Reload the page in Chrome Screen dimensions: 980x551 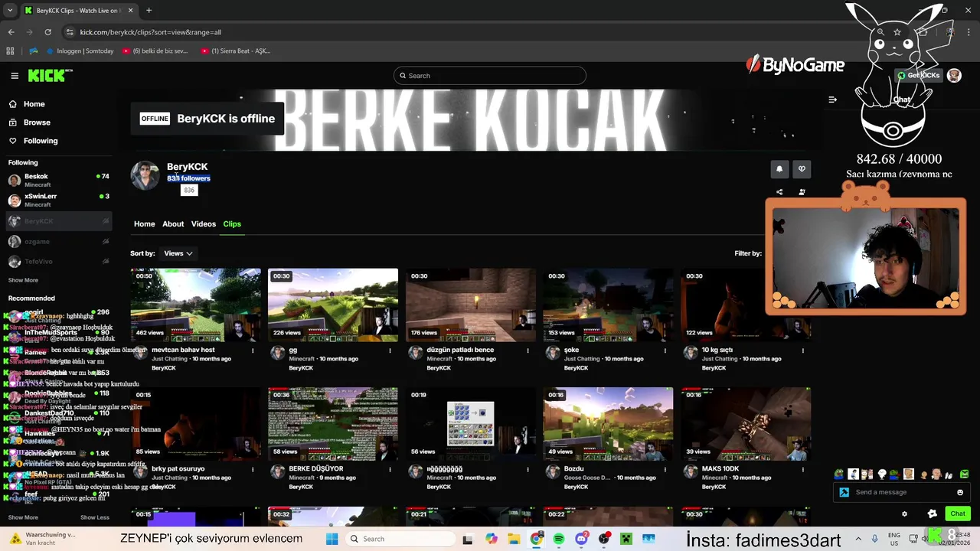click(47, 32)
